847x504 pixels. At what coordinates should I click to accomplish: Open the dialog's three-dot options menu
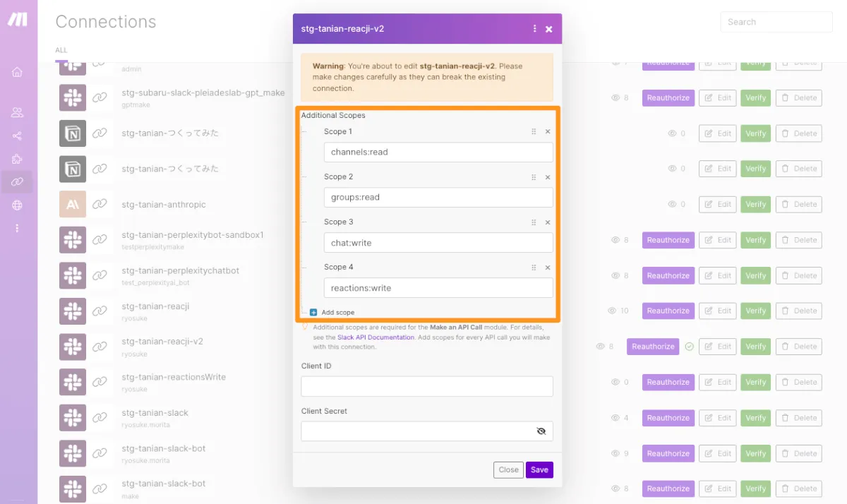point(534,29)
